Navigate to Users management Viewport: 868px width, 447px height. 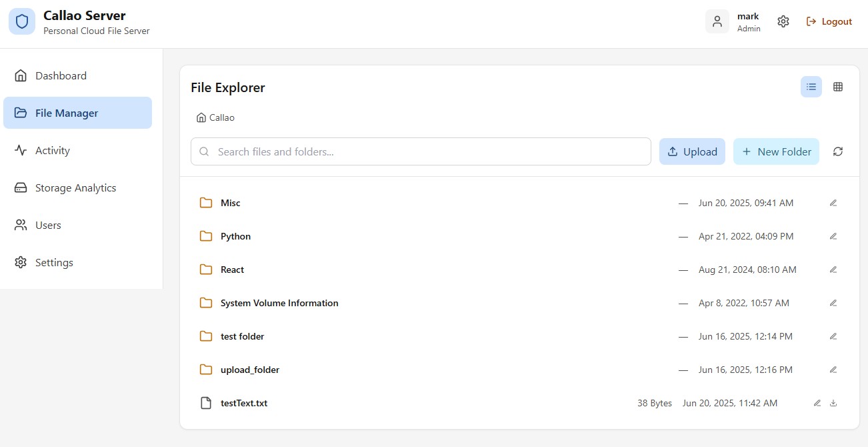[x=48, y=225]
